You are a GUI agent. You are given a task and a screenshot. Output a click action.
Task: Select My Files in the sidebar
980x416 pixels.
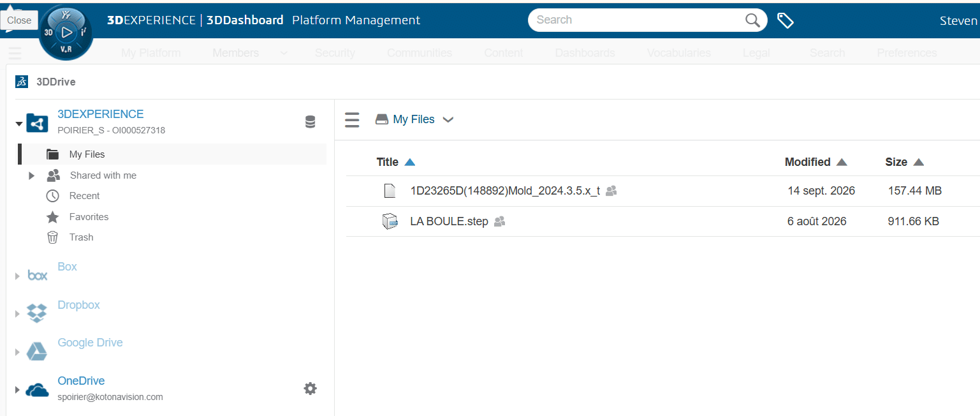pyautogui.click(x=172, y=154)
